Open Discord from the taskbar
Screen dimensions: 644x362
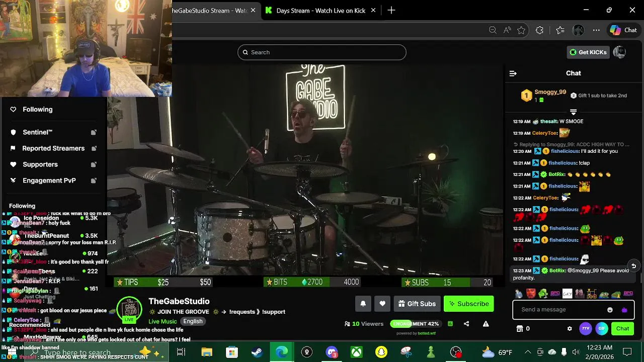(x=332, y=352)
